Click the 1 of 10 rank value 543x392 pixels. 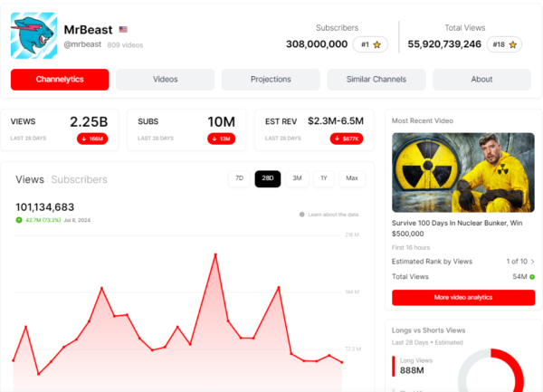(x=517, y=262)
